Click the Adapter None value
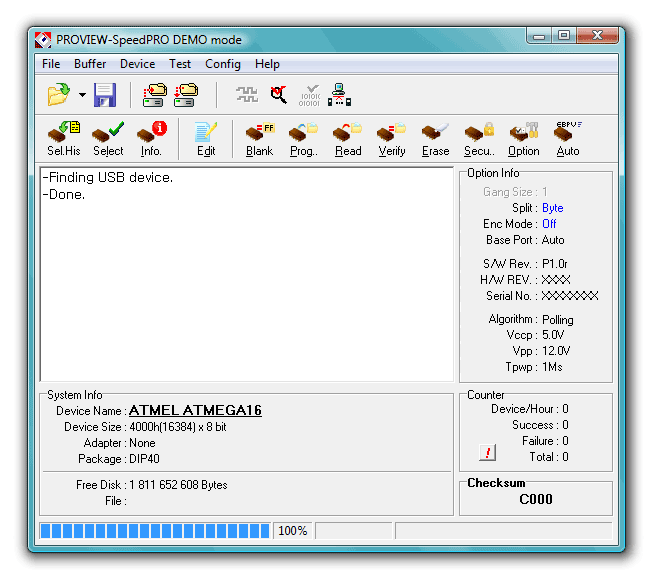 coord(142,443)
